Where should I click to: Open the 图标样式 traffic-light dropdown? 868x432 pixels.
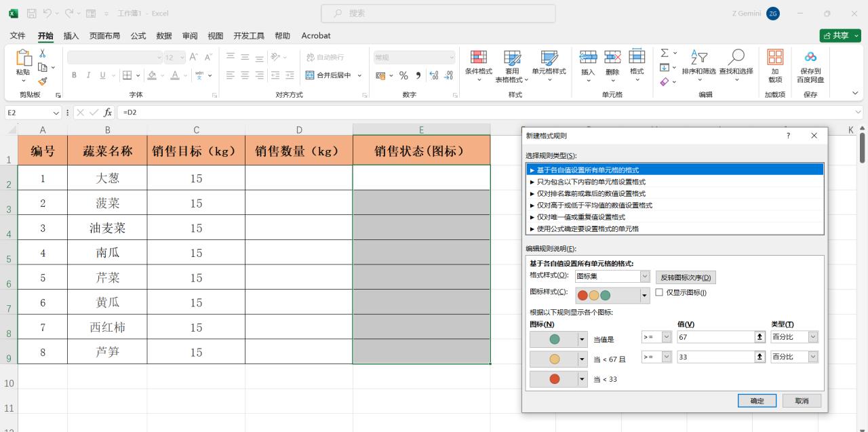pyautogui.click(x=645, y=296)
